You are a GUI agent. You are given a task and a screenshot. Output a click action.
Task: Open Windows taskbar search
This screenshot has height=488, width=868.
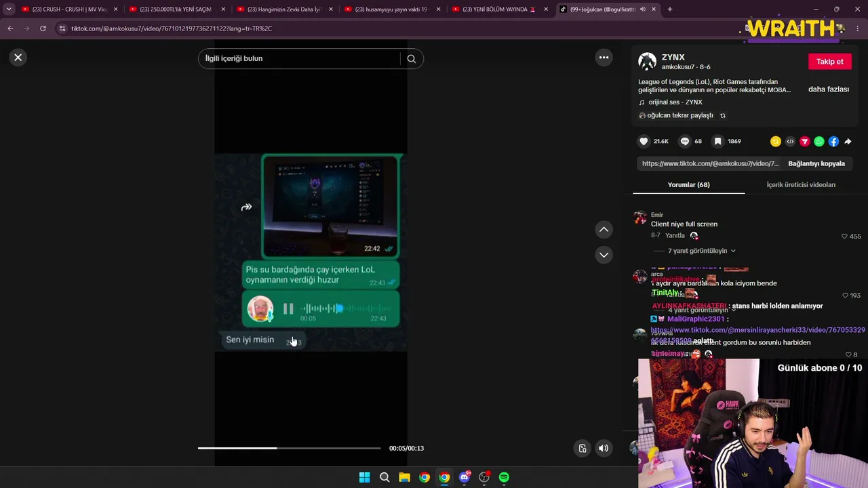pos(384,477)
